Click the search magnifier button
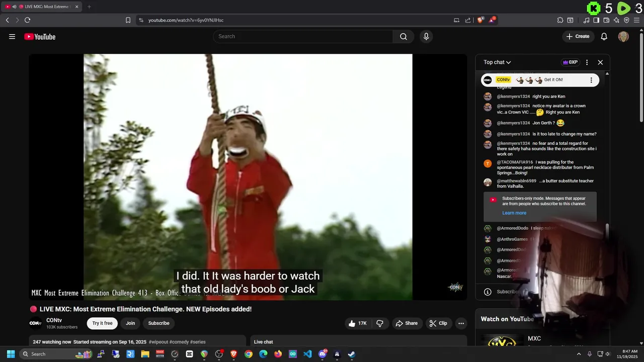This screenshot has height=362, width=644. click(404, 36)
